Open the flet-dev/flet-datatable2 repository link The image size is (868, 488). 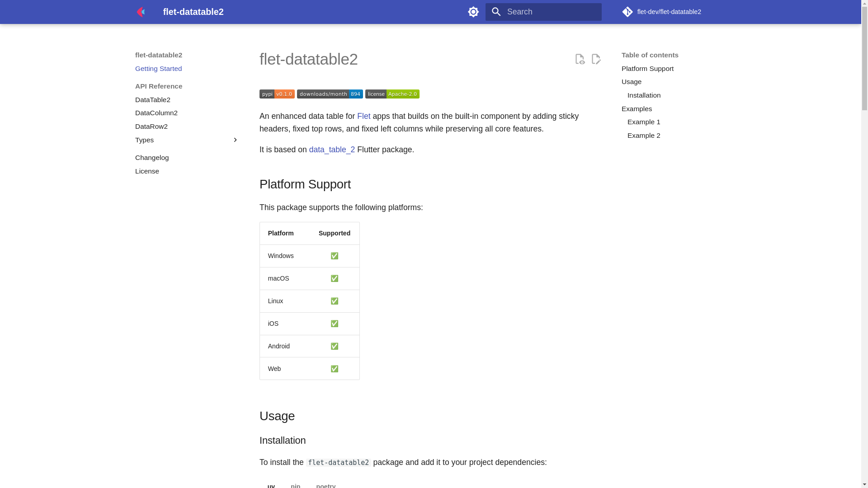pos(661,12)
